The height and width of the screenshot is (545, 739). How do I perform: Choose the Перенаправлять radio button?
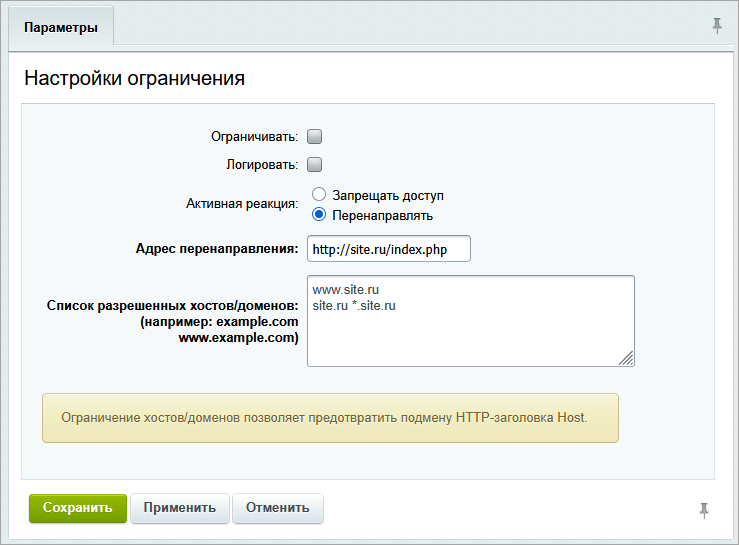(x=319, y=215)
